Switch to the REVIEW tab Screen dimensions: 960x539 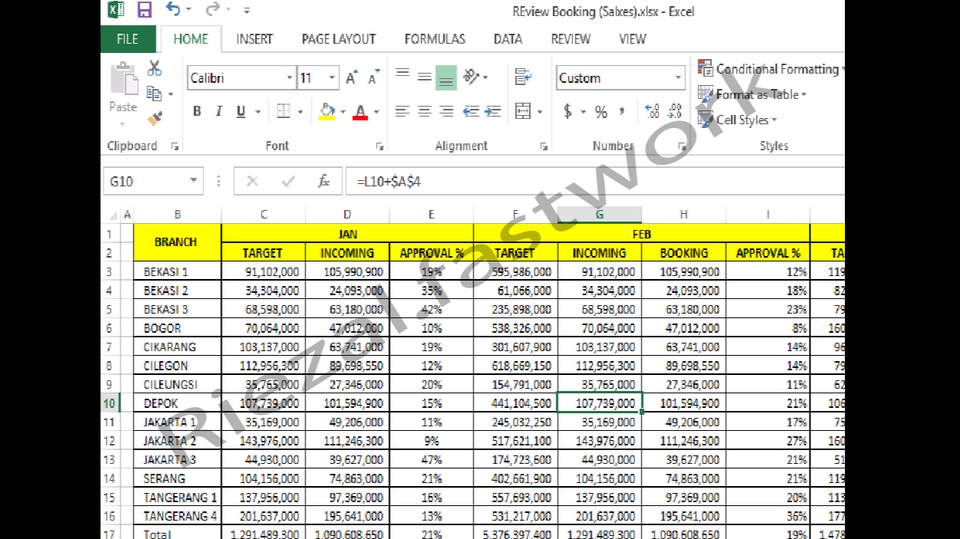point(571,39)
